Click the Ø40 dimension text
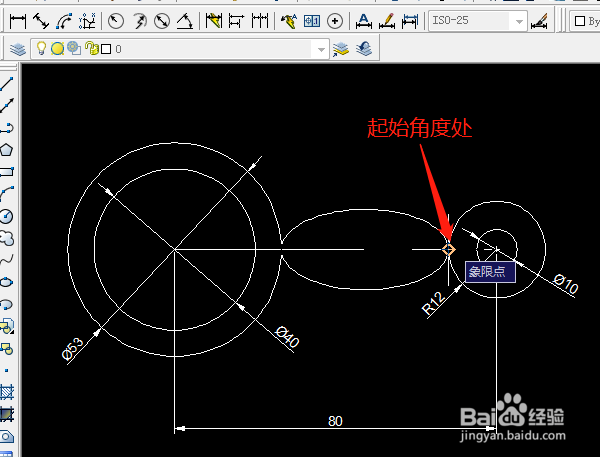600x457 pixels. [287, 337]
